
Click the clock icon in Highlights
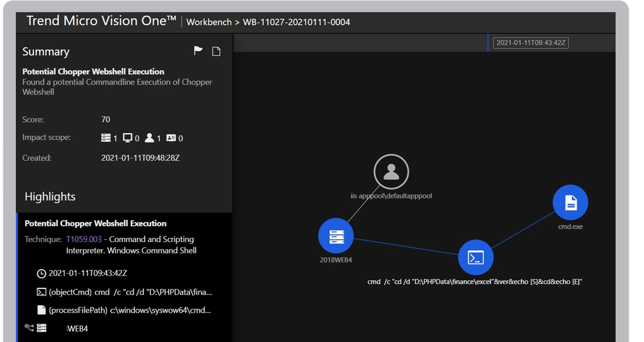click(x=41, y=274)
